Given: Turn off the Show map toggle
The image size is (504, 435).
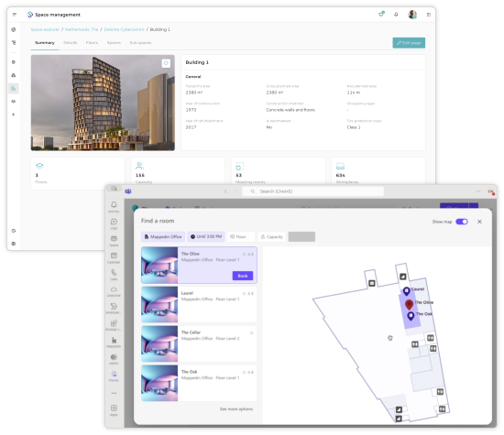Looking at the screenshot, I should (462, 222).
